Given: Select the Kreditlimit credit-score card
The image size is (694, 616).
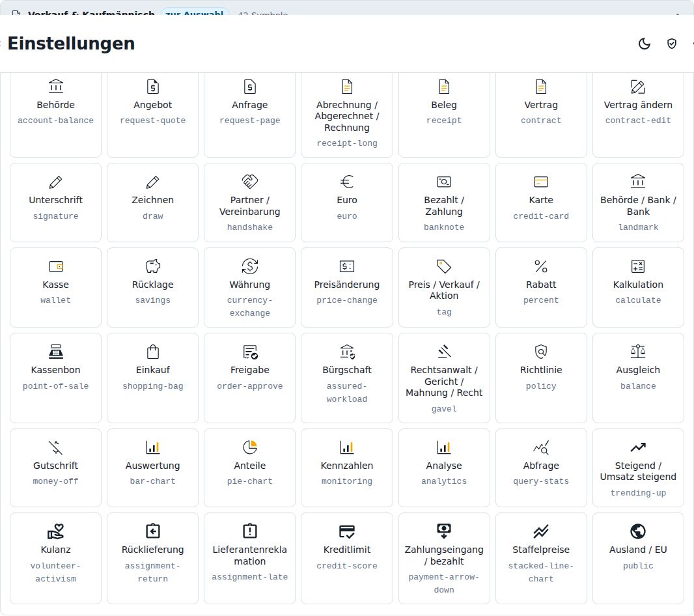Looking at the screenshot, I should (x=347, y=559).
